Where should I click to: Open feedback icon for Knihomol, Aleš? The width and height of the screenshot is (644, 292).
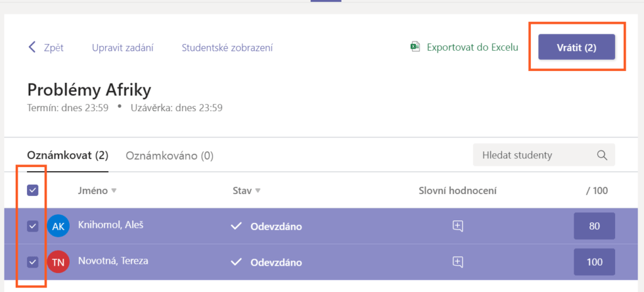tap(458, 227)
